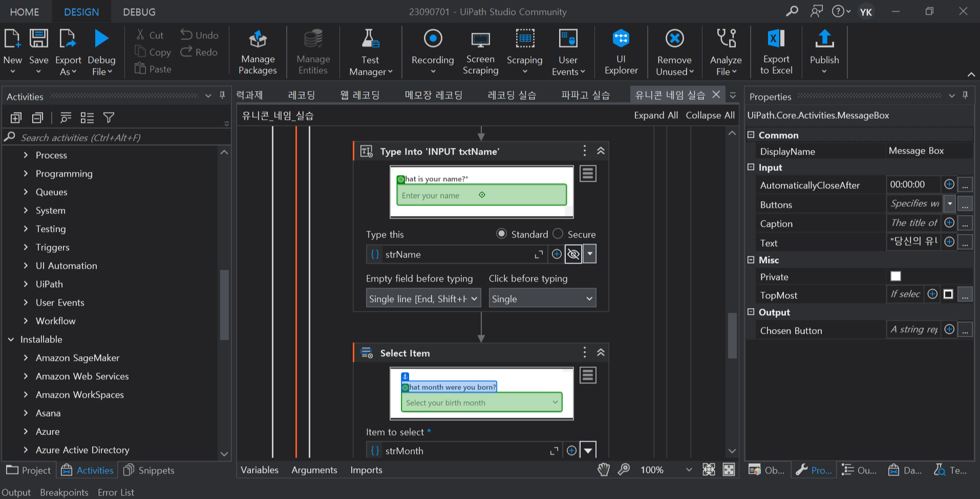Expand all activities tree nodes icon
The image size is (980, 499).
16,118
